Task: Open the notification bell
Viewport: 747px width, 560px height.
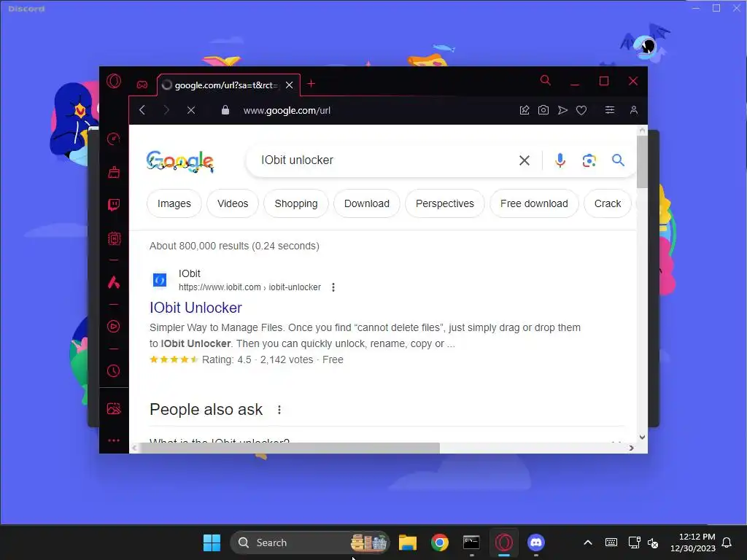Action: (727, 542)
